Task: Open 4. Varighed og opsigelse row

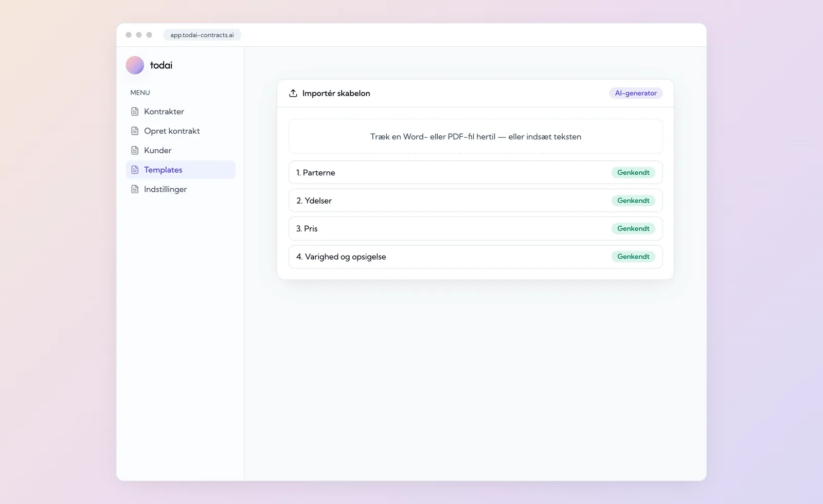Action: tap(476, 257)
